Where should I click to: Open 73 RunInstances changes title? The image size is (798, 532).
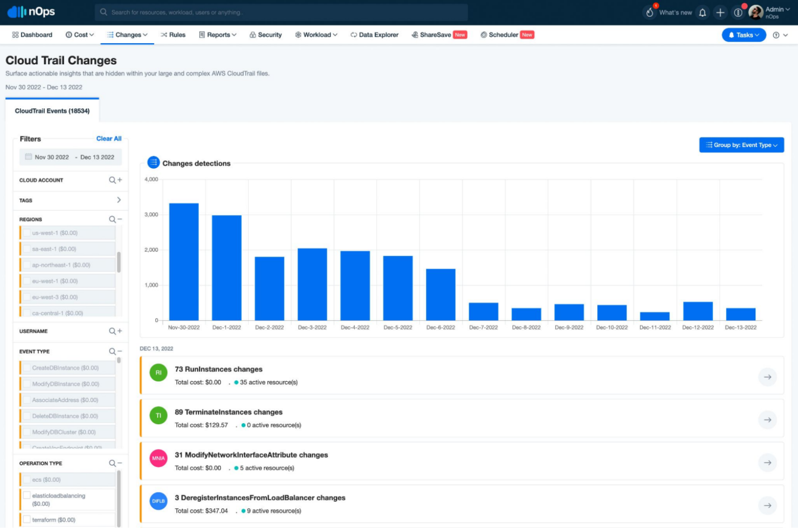tap(218, 369)
